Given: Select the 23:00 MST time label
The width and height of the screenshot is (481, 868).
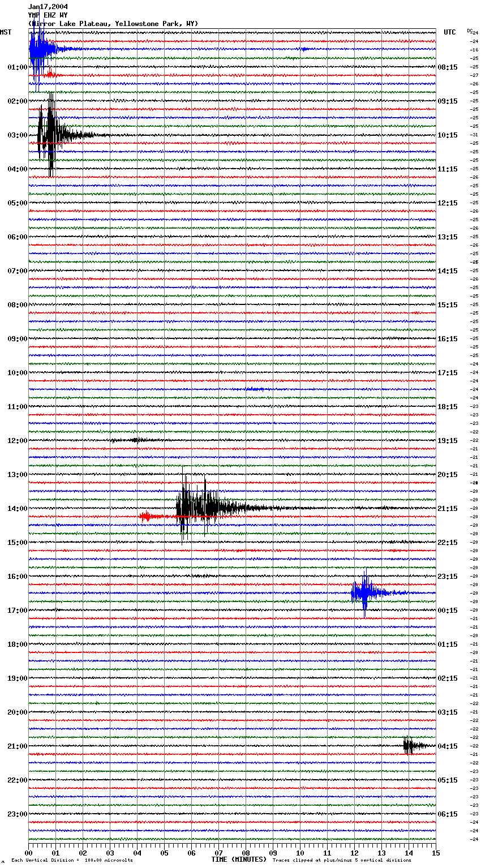Looking at the screenshot, I should coord(18,814).
